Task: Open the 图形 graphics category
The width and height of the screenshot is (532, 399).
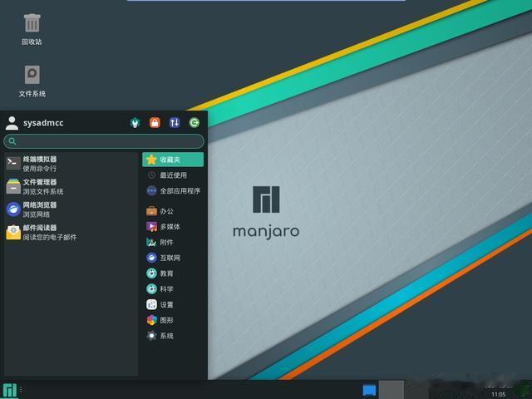Action: click(173, 320)
